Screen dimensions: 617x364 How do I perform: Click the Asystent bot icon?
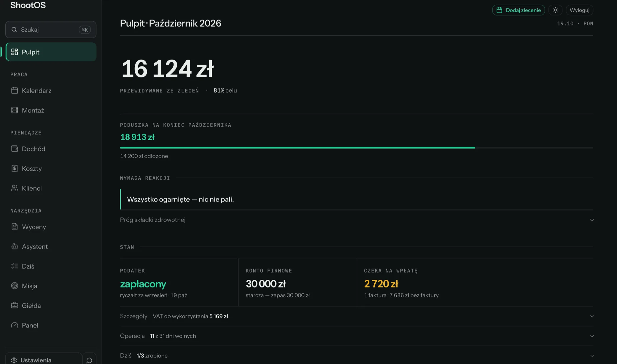pos(15,247)
